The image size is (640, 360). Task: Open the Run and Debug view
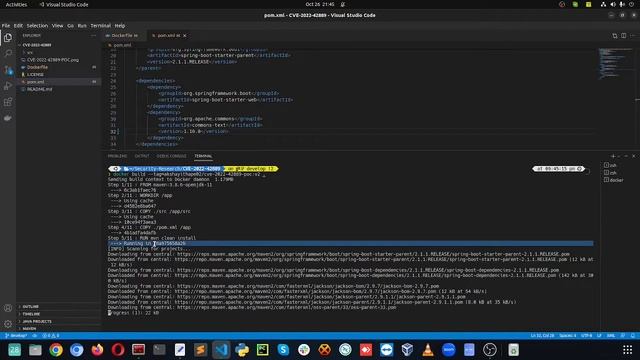click(x=8, y=86)
